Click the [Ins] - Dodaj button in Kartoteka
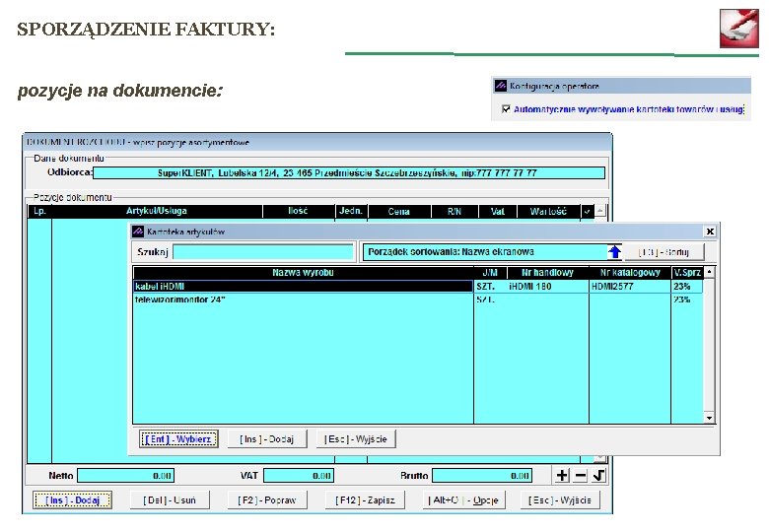Image resolution: width=769 pixels, height=532 pixels. click(x=267, y=439)
